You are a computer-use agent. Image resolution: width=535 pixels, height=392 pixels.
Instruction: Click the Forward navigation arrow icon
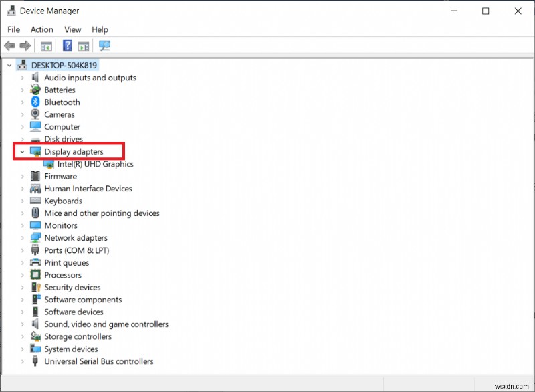25,45
